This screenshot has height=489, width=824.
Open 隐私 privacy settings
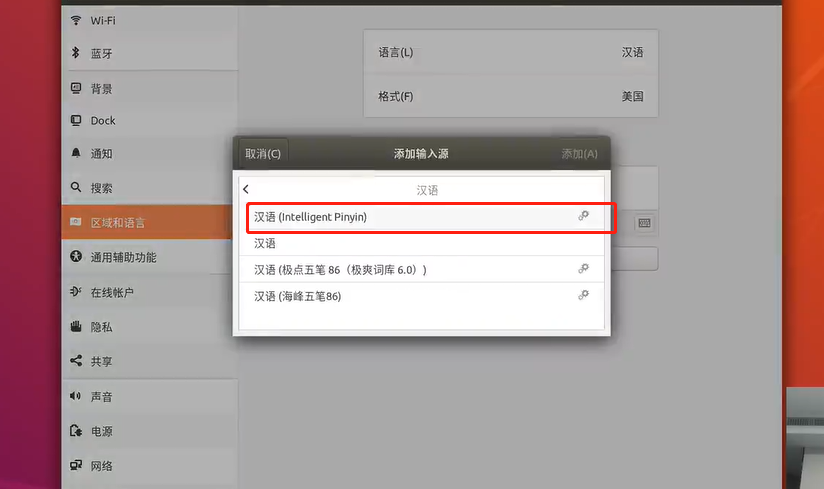(x=150, y=327)
